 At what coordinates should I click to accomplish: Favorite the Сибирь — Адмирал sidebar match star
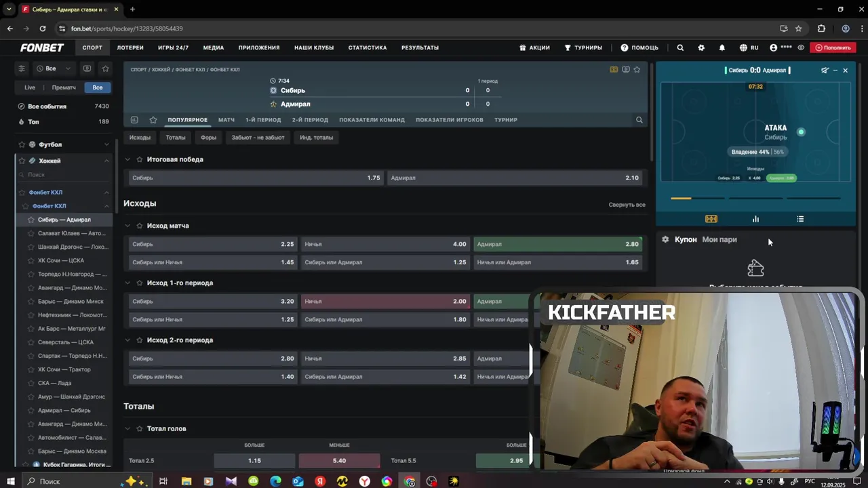click(x=31, y=220)
